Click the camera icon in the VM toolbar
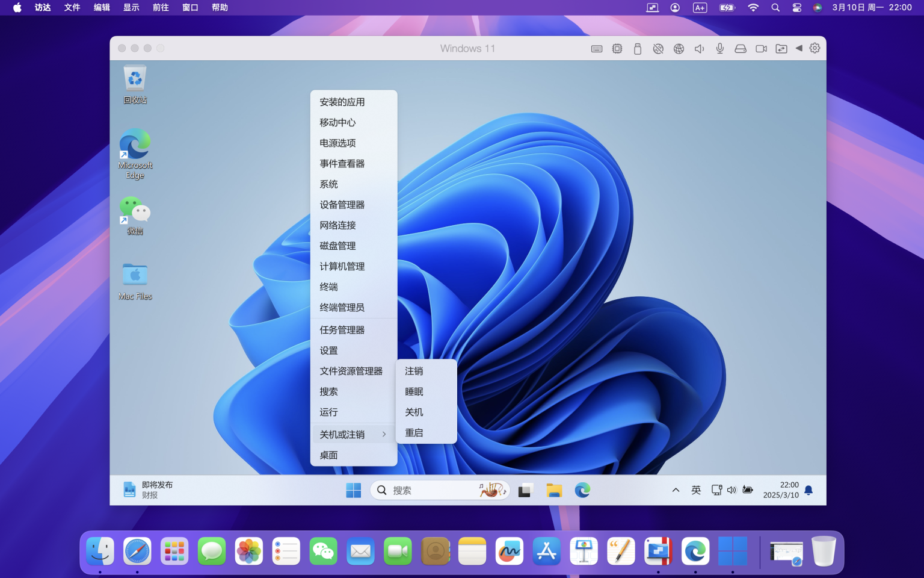The height and width of the screenshot is (578, 924). coord(761,48)
